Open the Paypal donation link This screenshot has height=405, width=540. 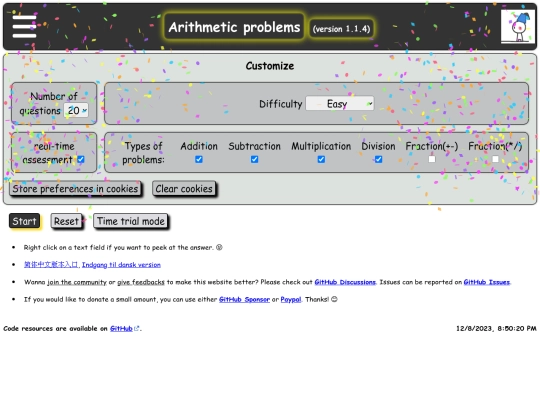coord(291,299)
